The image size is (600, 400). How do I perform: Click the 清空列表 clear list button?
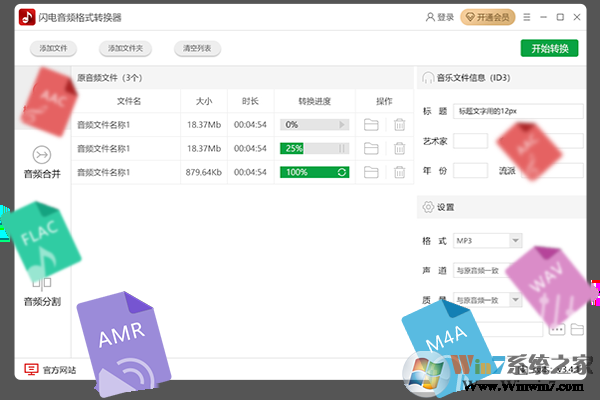tap(198, 48)
